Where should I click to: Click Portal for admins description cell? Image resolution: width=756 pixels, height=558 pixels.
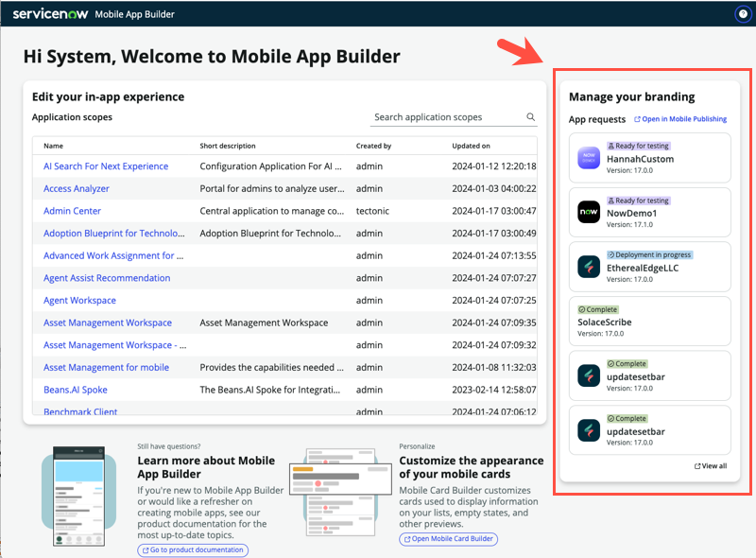point(272,189)
